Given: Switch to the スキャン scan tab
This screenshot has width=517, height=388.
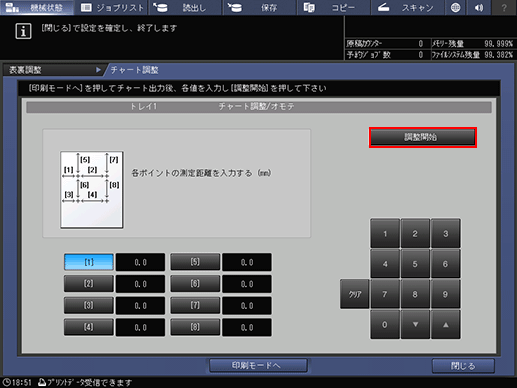Looking at the screenshot, I should pyautogui.click(x=407, y=7).
